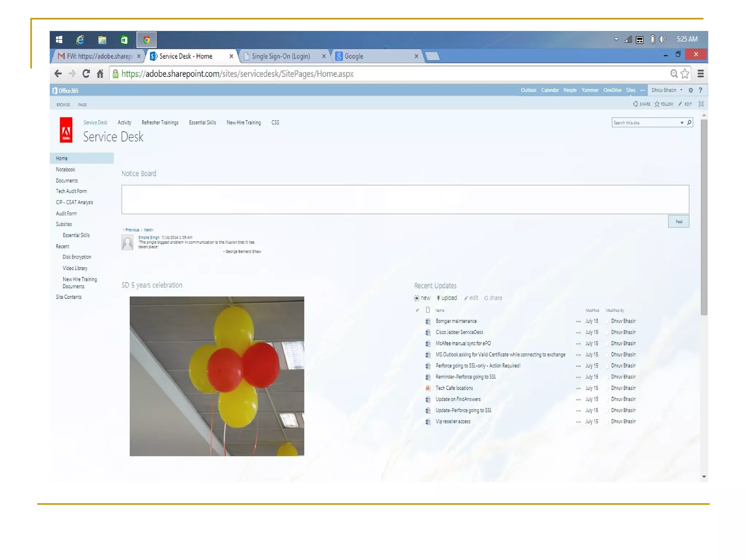Click the Chrome reload page icon
747x560 pixels.
tap(86, 74)
